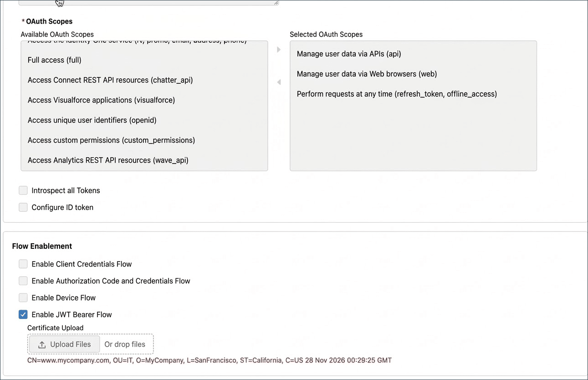Select Access Connect REST API resources scope

coord(110,80)
